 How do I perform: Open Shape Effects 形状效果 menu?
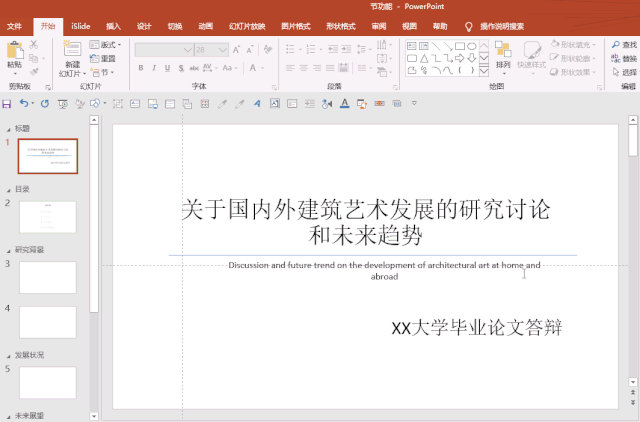point(573,72)
